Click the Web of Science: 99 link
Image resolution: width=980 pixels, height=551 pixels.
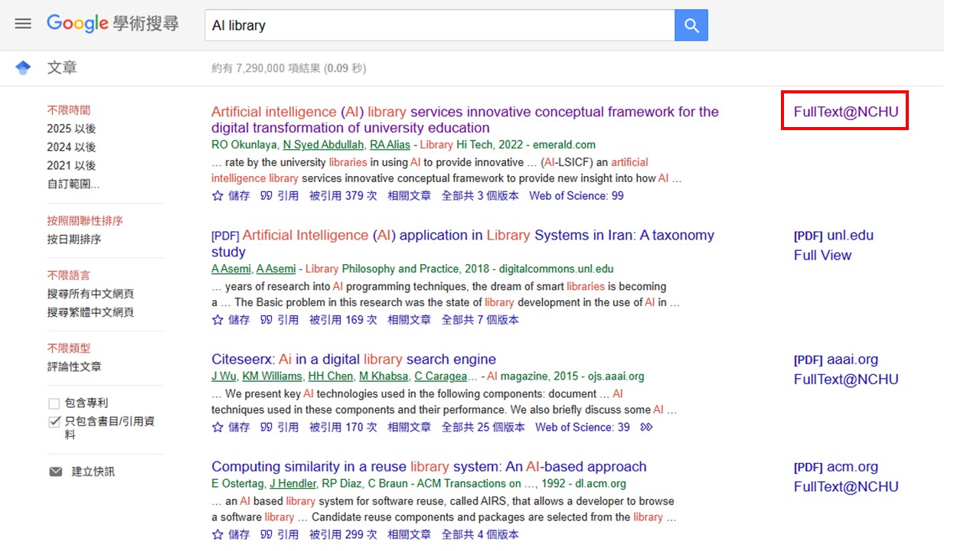coord(577,196)
